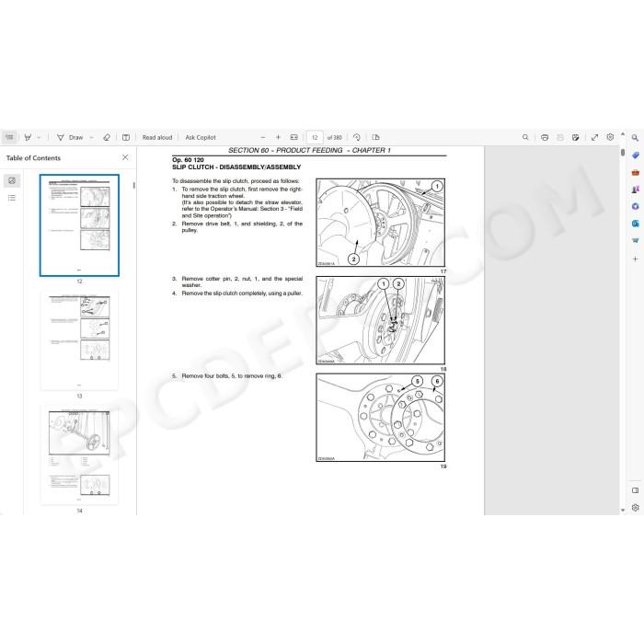This screenshot has width=644, height=644.
Task: Click figure 19 ring and bolts illustration
Action: [x=380, y=418]
